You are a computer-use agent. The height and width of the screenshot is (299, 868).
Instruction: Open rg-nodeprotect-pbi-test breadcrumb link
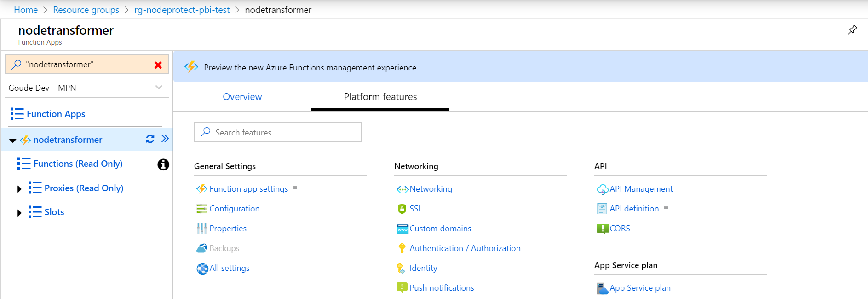click(x=182, y=10)
